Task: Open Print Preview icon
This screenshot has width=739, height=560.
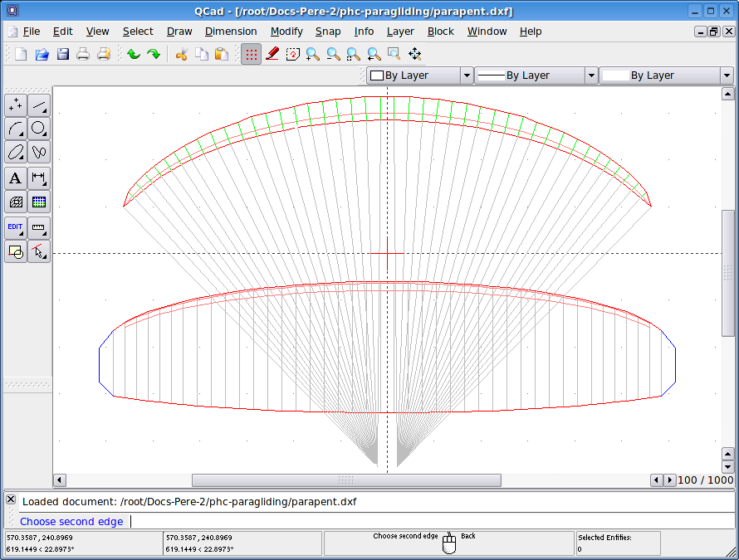Action: point(104,54)
